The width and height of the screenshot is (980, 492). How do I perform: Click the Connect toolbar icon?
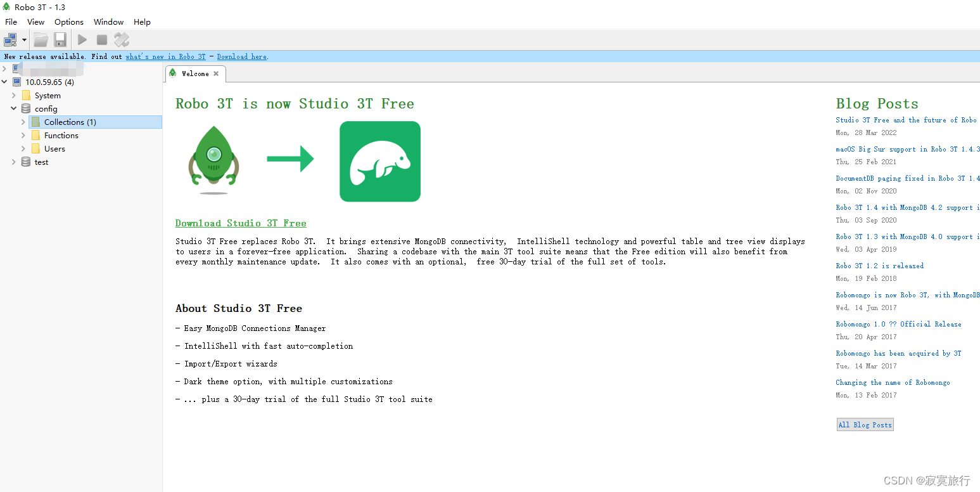click(10, 40)
